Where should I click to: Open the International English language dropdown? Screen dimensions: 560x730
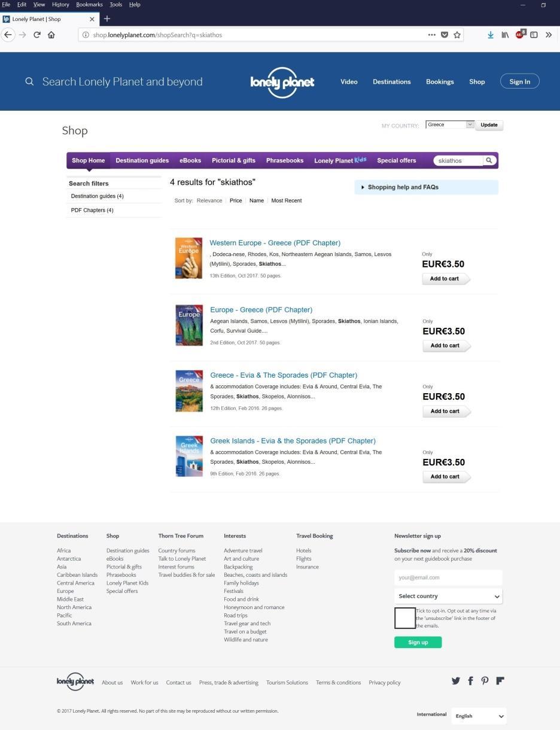pyautogui.click(x=479, y=716)
